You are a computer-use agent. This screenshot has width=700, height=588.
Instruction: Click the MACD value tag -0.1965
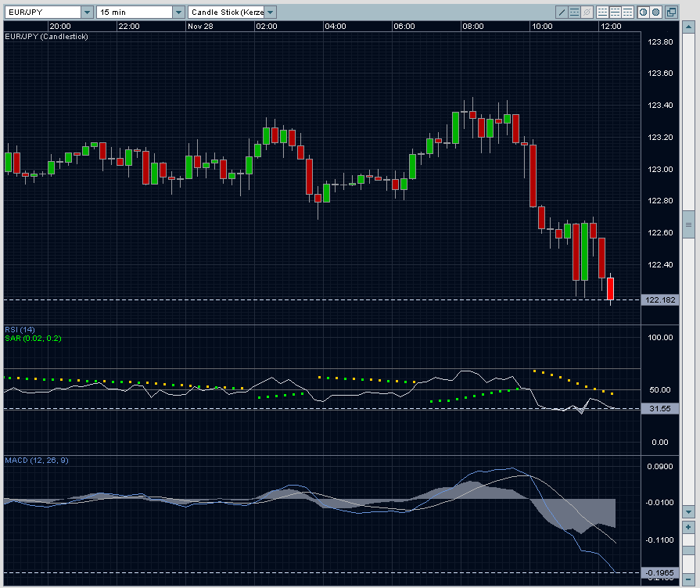(x=660, y=573)
